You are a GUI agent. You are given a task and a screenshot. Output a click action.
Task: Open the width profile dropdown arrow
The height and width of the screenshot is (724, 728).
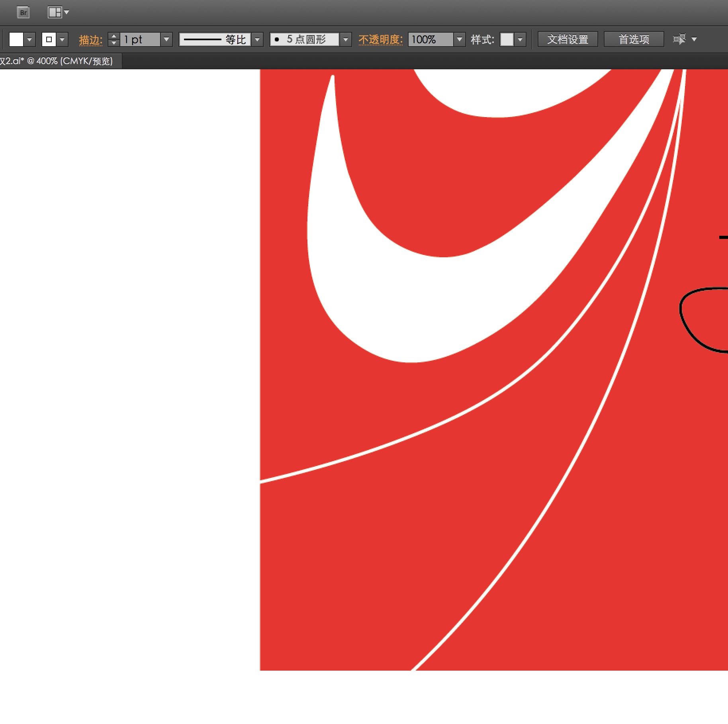(x=257, y=39)
